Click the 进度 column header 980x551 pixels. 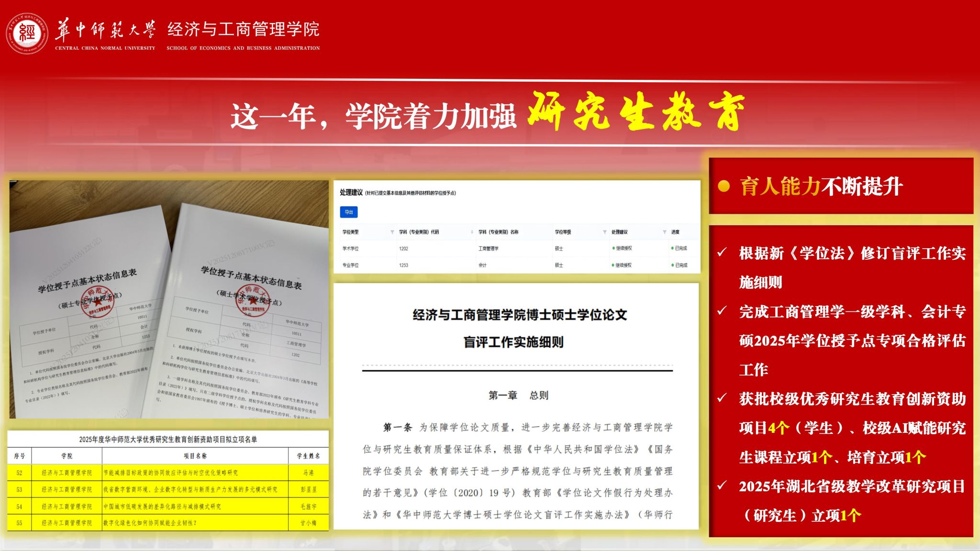[x=675, y=232]
